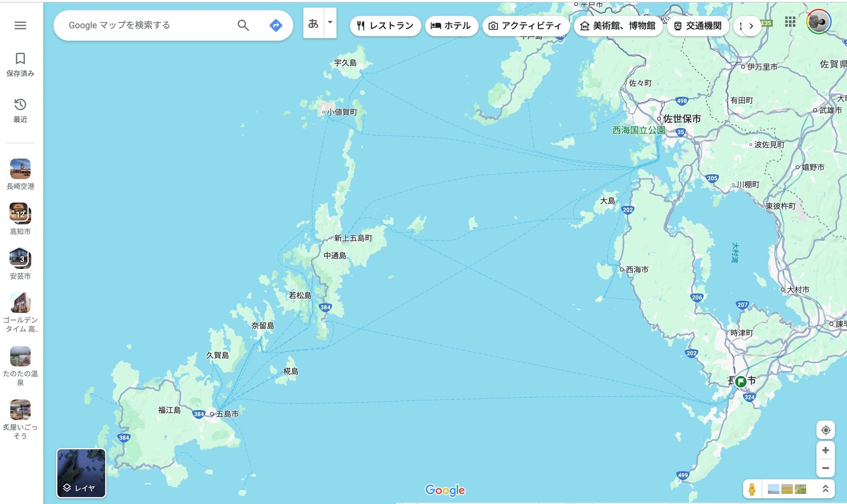Click the 奈留島 island label

pyautogui.click(x=263, y=325)
